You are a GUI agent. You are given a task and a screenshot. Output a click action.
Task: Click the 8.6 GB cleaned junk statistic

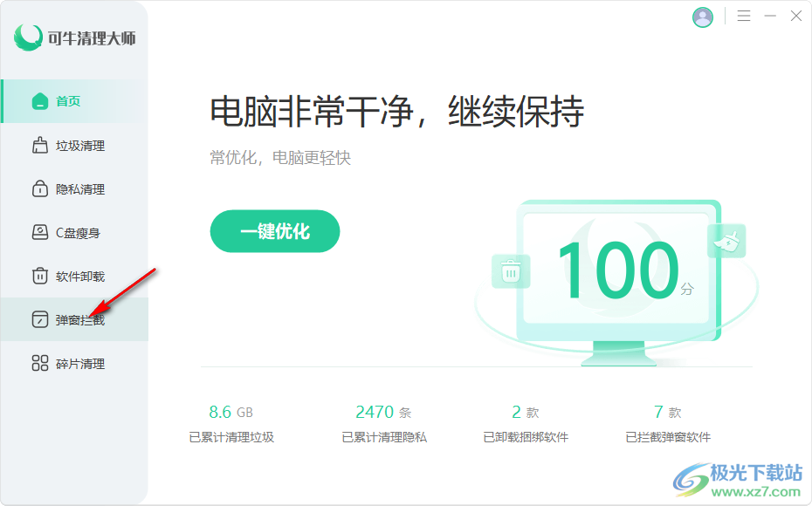231,412
